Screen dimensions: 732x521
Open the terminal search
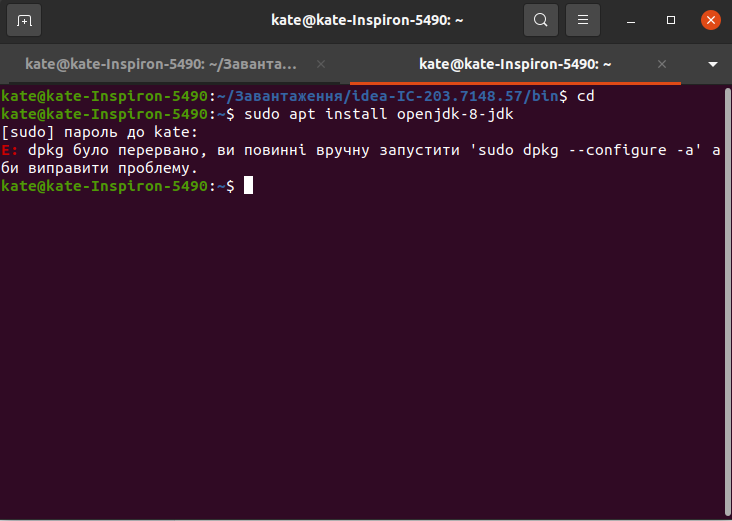(x=541, y=20)
